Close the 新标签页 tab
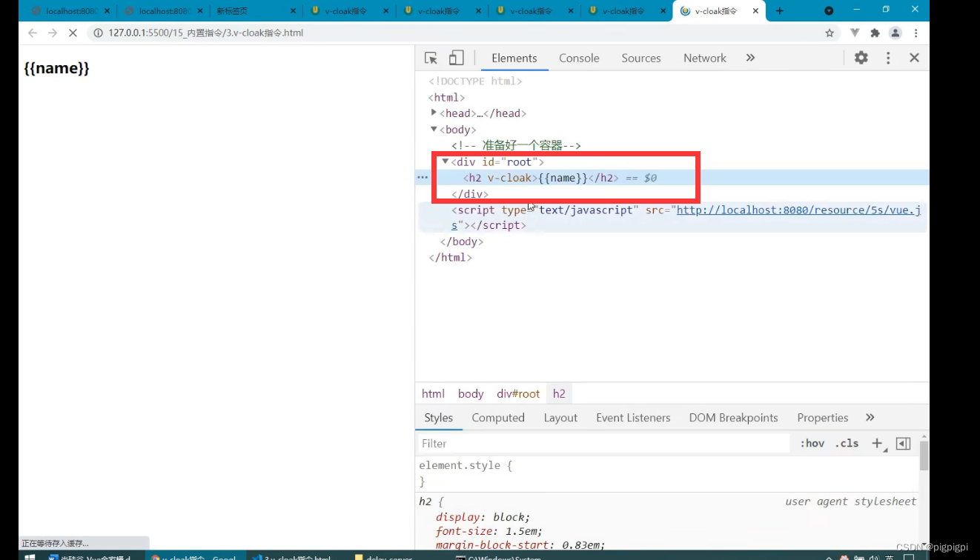This screenshot has height=560, width=980. click(293, 11)
